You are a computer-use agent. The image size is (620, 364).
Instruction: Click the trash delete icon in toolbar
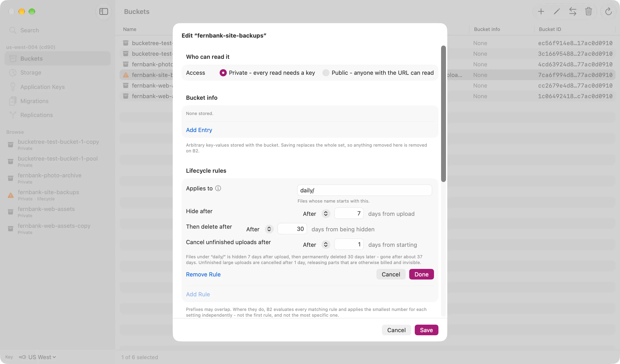click(x=588, y=11)
